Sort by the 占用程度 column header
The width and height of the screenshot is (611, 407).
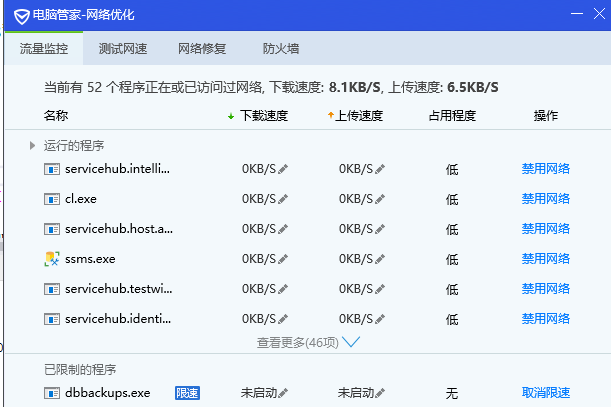click(x=452, y=116)
